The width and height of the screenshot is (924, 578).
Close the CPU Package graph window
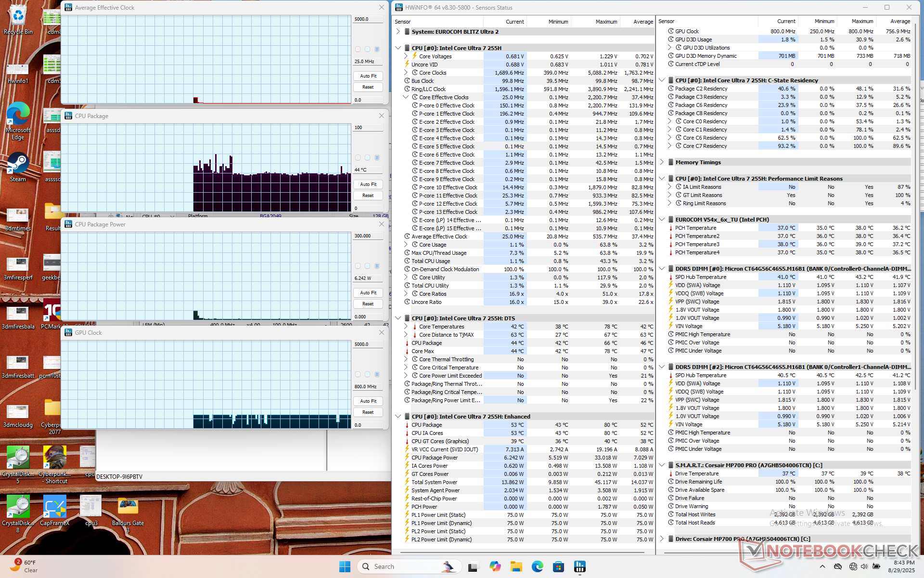coord(381,116)
